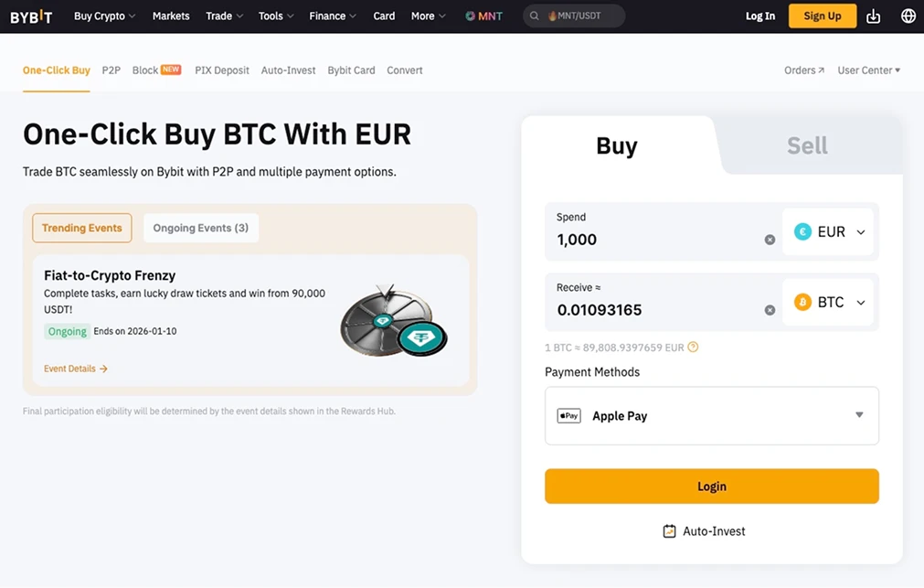Open the EUR currency dropdown
924x588 pixels.
pos(828,231)
